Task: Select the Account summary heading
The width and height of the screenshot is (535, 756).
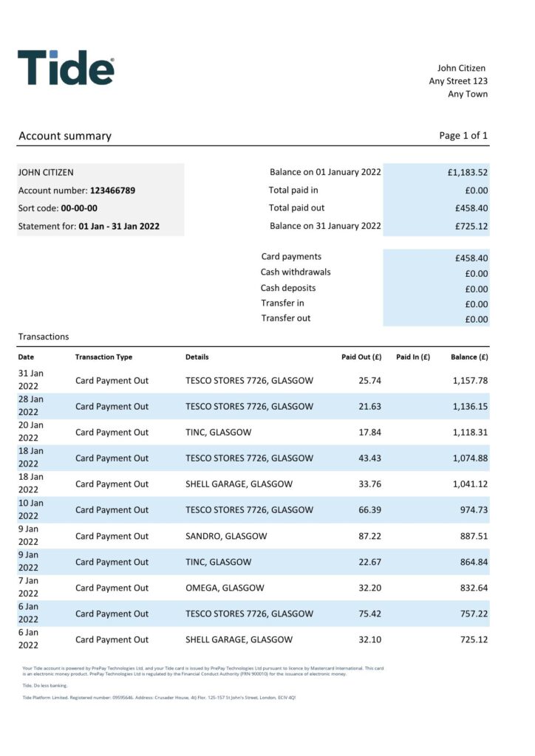Action: 65,136
